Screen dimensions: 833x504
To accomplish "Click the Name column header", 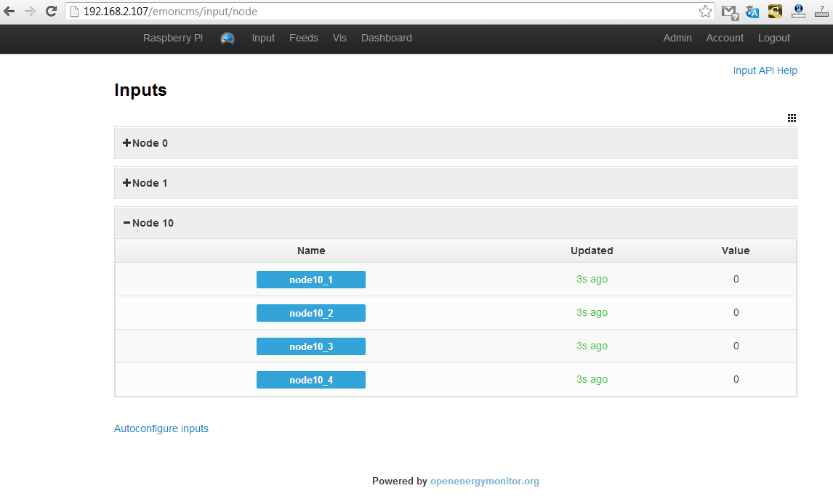I will pyautogui.click(x=311, y=251).
